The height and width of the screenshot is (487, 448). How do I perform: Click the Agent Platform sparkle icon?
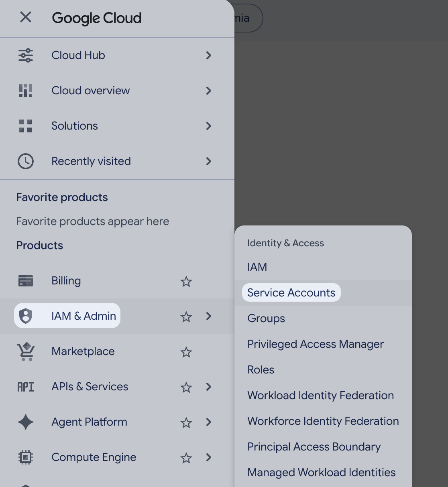pos(26,422)
